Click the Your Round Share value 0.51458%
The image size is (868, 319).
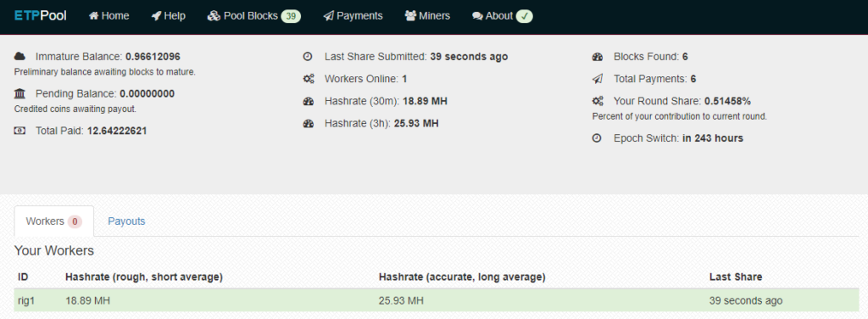point(727,101)
